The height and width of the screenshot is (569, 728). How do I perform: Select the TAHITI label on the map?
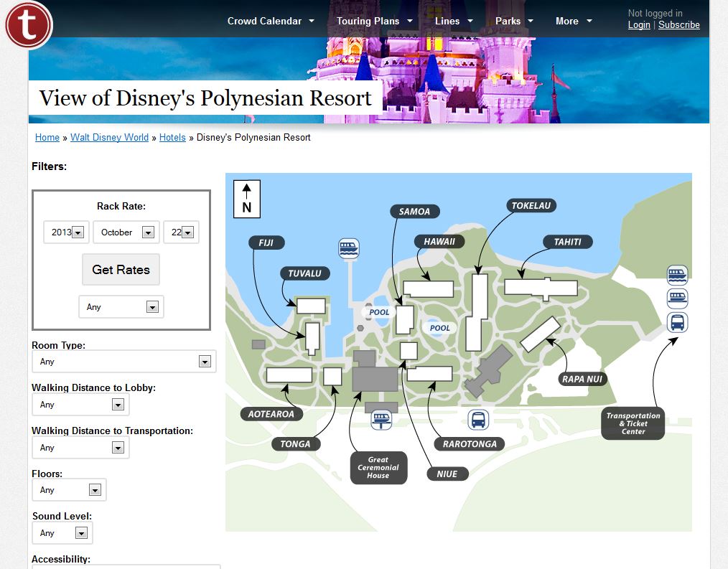[567, 242]
